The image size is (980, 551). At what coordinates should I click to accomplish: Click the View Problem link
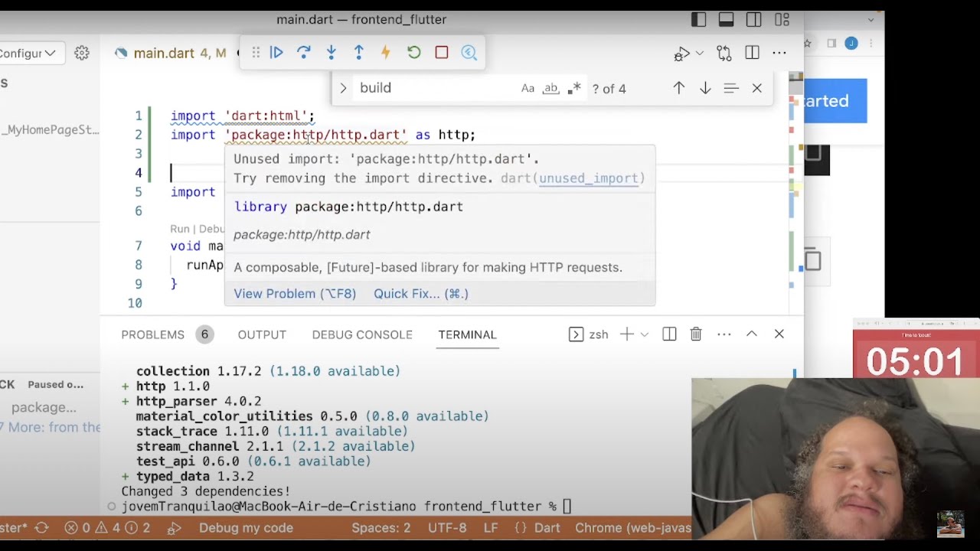(295, 293)
